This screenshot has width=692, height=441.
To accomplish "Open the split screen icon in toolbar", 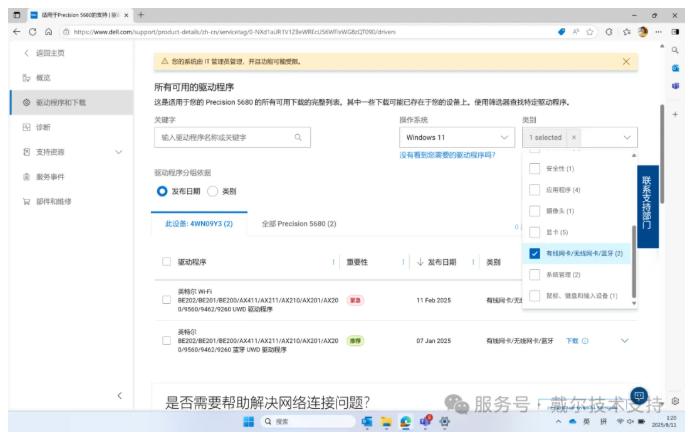I will click(675, 32).
